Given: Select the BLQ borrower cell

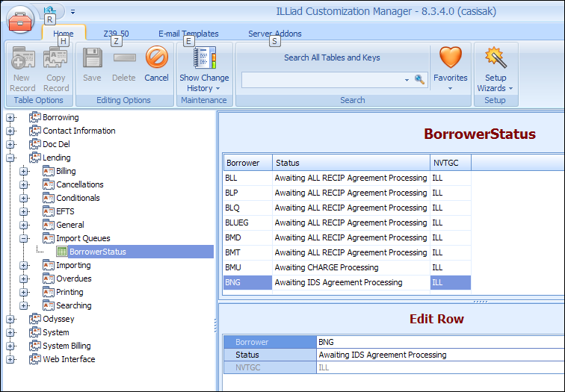Looking at the screenshot, I should pos(248,208).
